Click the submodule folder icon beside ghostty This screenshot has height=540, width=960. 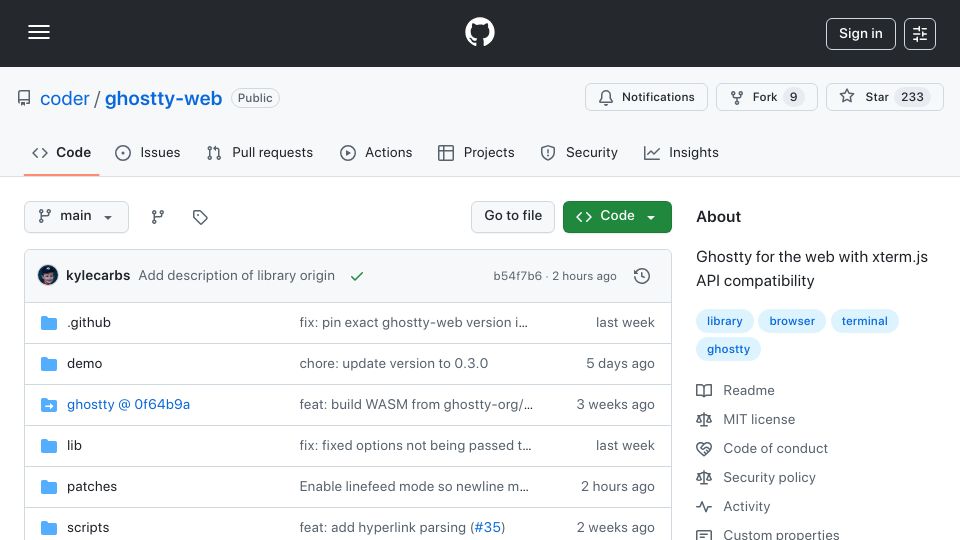(x=49, y=405)
